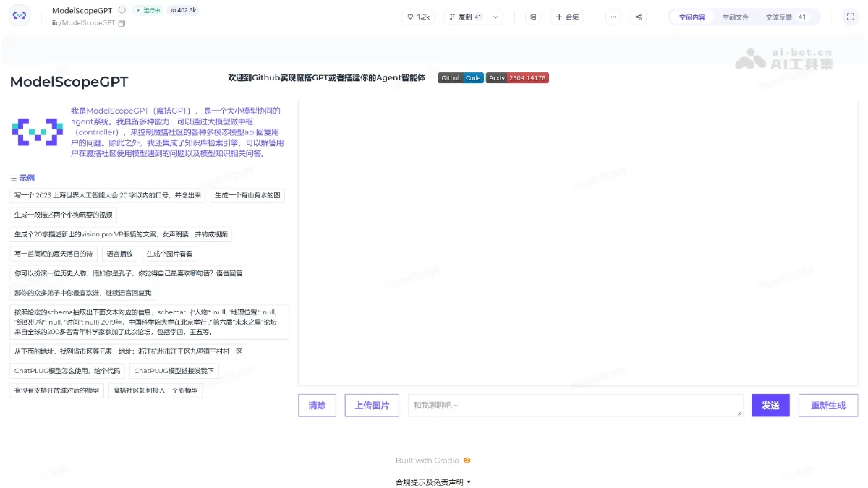Focus the 和我聊聊吧 chat input box
This screenshot has height=488, width=868.
point(575,406)
